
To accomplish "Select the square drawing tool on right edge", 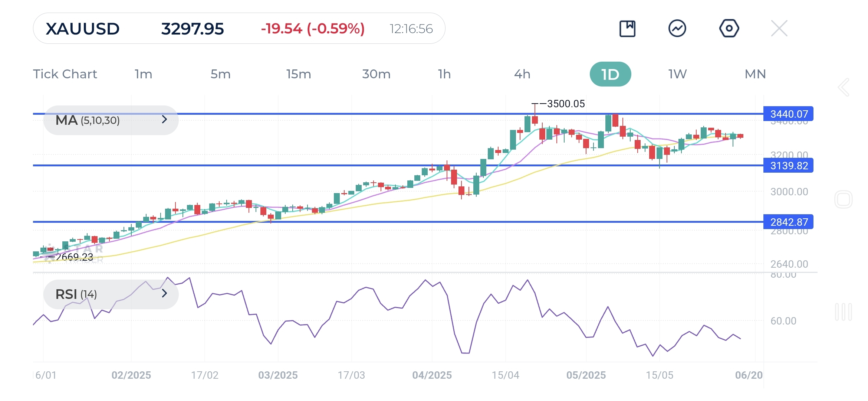I will 844,199.
